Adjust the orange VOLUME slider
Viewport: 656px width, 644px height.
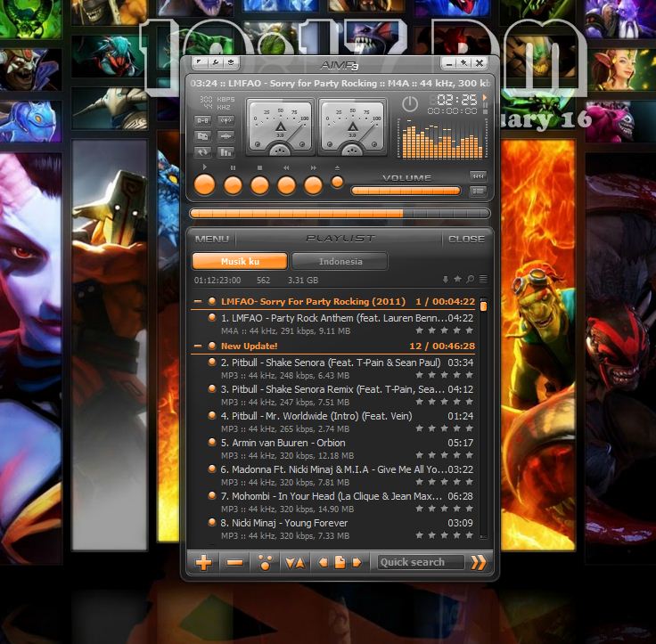406,192
